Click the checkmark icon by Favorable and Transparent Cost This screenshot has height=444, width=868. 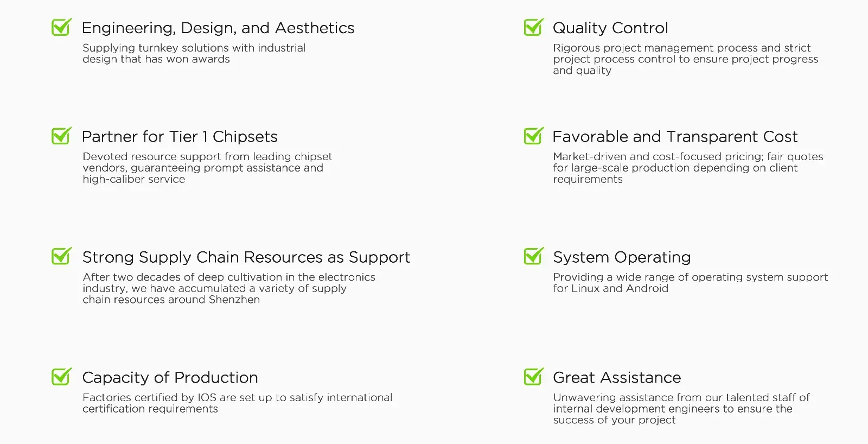coord(533,136)
